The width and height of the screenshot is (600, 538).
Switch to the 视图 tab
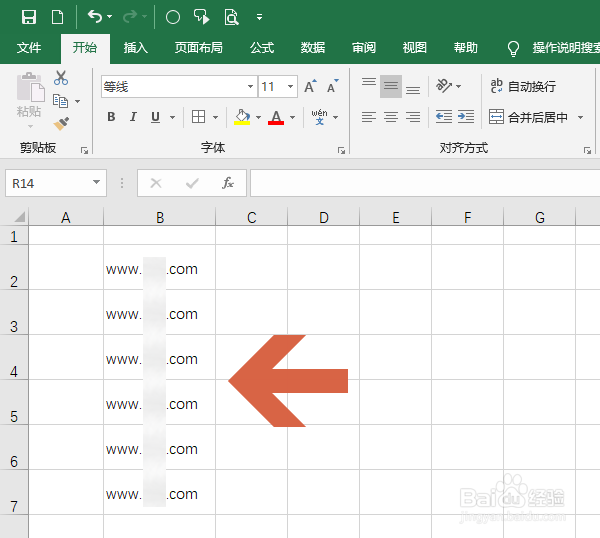coord(414,48)
